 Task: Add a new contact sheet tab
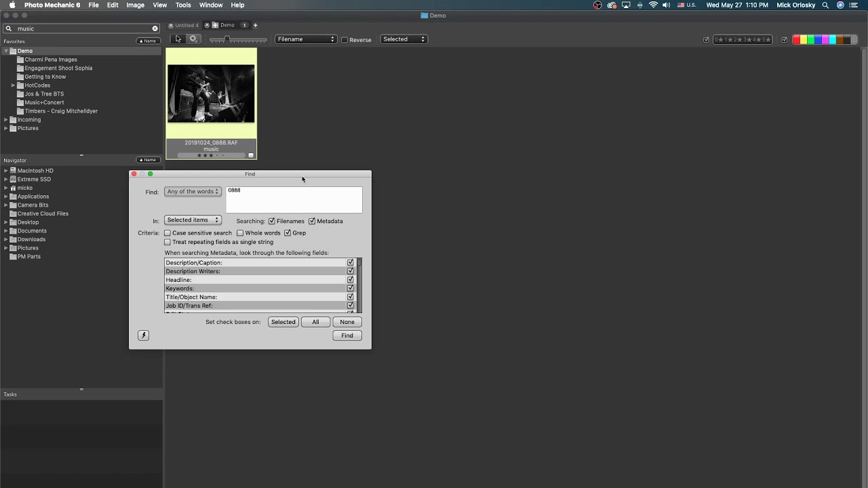[255, 25]
